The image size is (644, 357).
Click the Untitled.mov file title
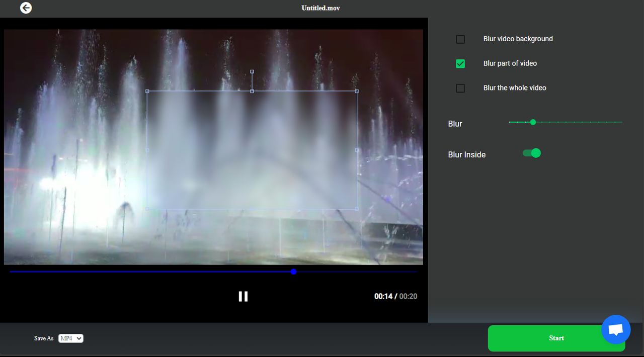tap(320, 8)
